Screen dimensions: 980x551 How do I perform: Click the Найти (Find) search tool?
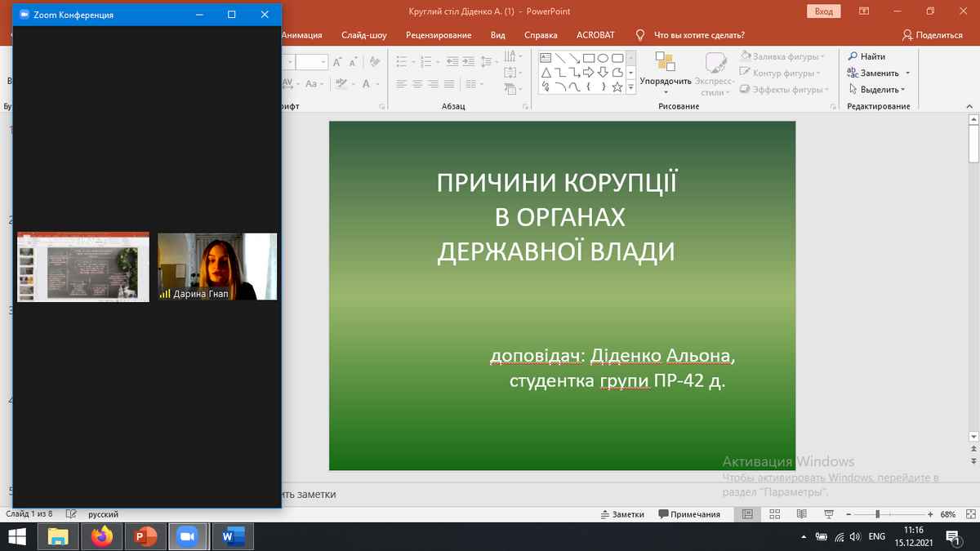coord(866,56)
